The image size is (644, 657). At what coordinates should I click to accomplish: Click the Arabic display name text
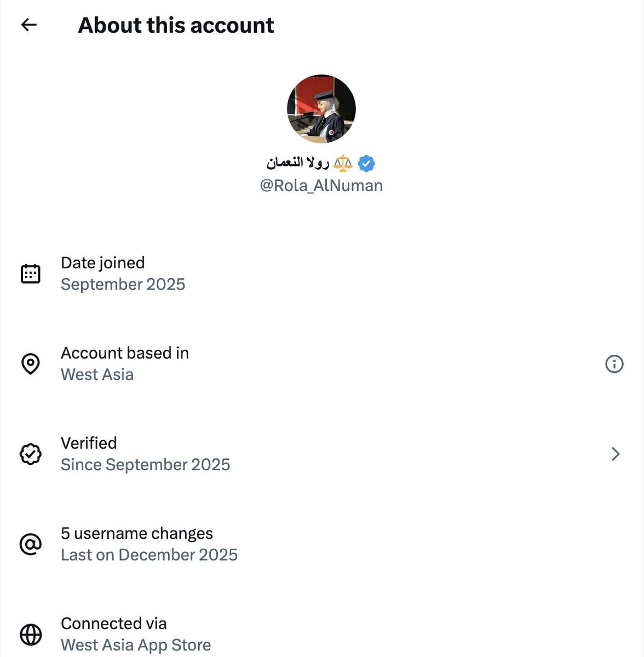[x=298, y=163]
